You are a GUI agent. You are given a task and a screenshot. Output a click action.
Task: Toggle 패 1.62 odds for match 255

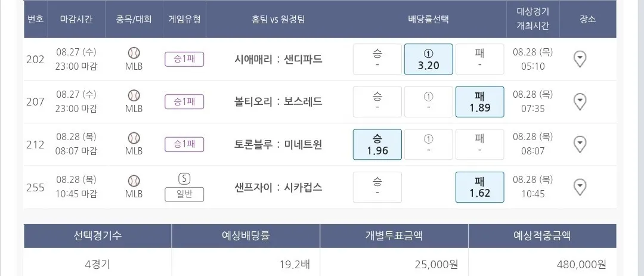(x=479, y=187)
